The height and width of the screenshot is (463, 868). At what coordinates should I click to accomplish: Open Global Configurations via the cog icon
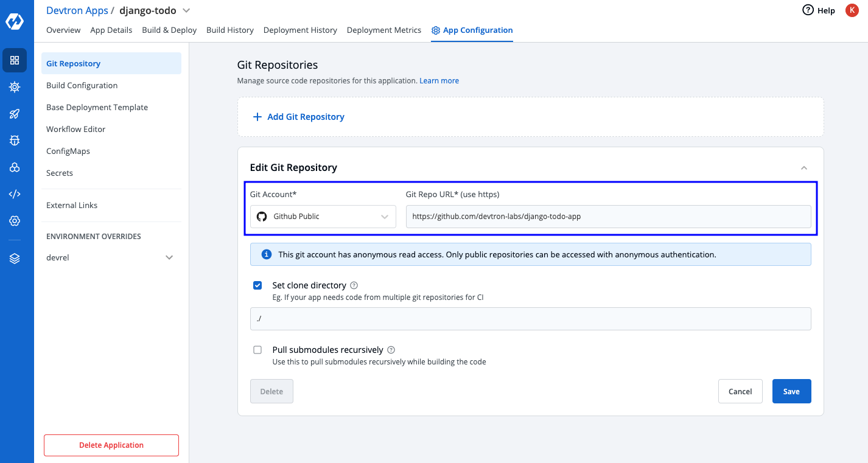coord(15,220)
